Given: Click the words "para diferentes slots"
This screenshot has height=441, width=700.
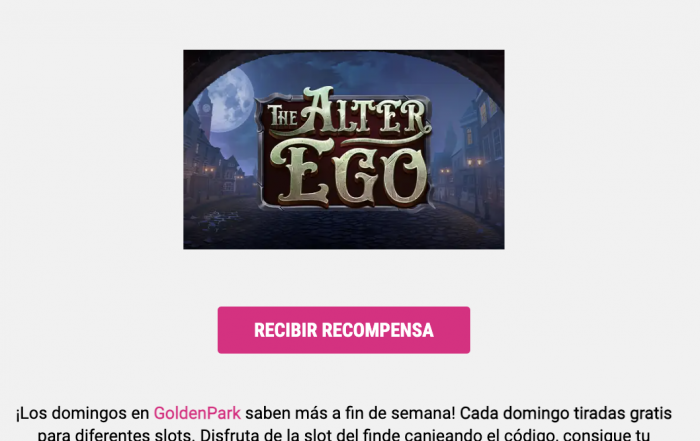Looking at the screenshot, I should click(116, 435).
